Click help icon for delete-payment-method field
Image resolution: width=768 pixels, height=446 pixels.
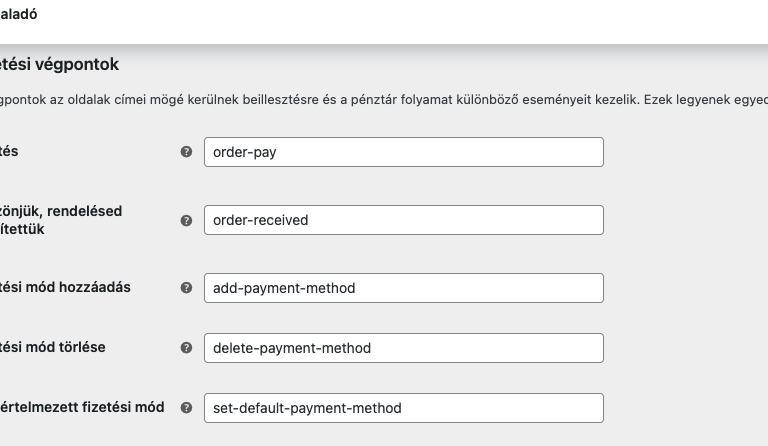pos(186,348)
